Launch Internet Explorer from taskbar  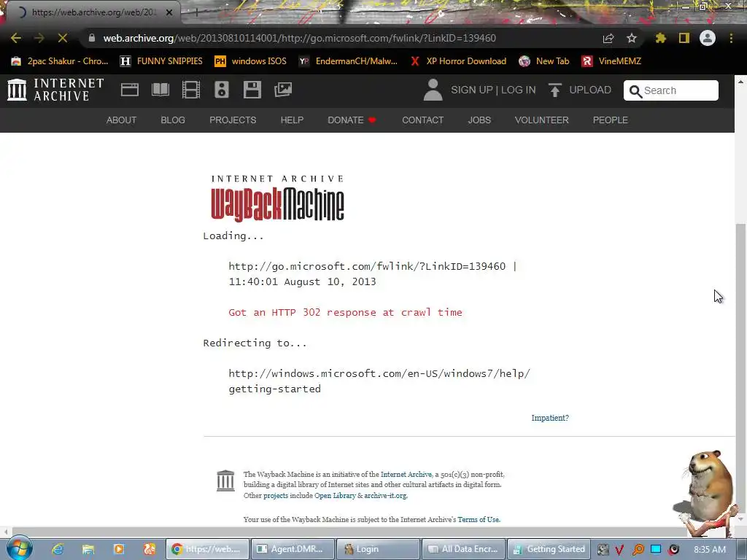(58, 549)
